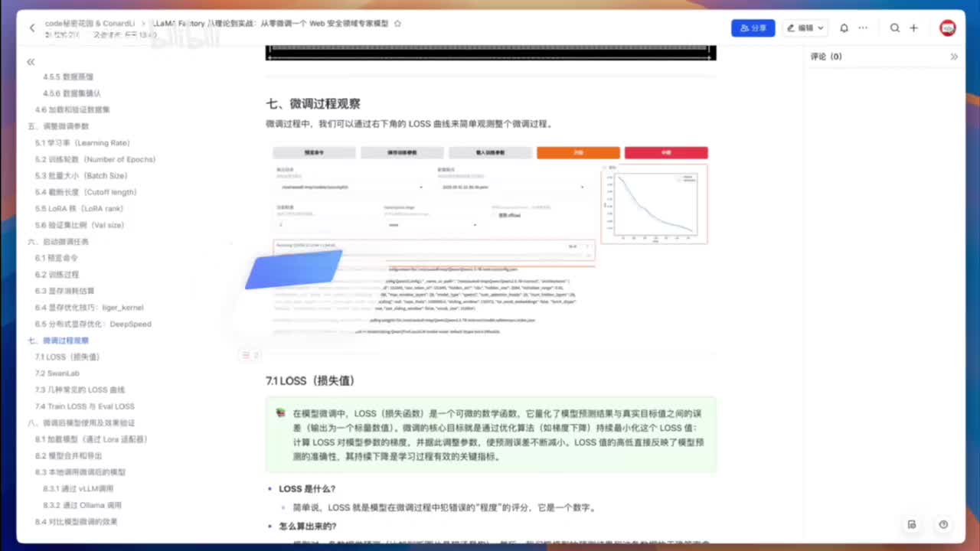Screen dimensions: 980x551
Task: Click the document title in header
Action: (x=269, y=24)
